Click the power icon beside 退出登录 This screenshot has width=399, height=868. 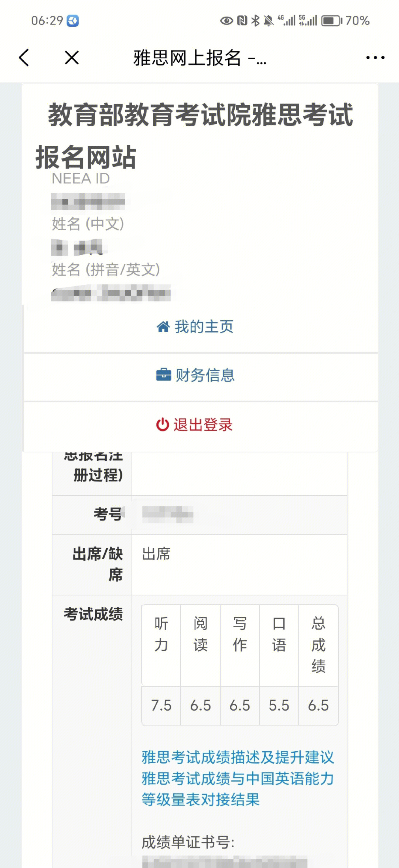[x=163, y=424]
